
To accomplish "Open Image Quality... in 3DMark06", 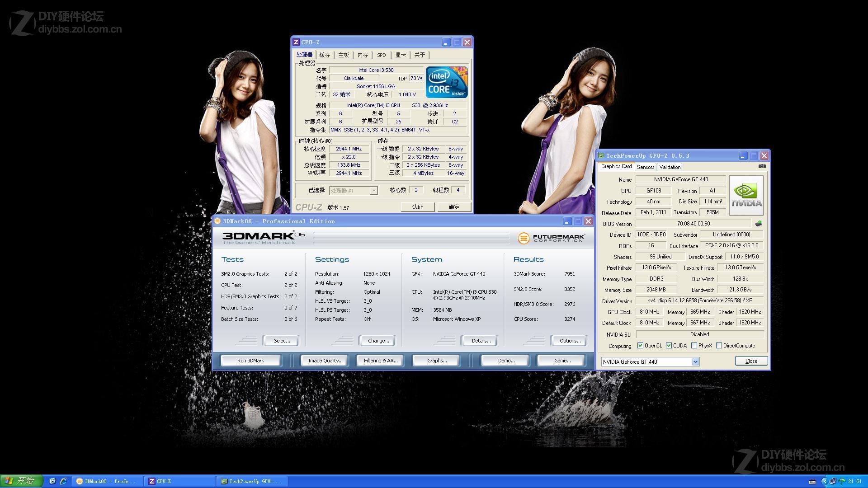I will [325, 361].
